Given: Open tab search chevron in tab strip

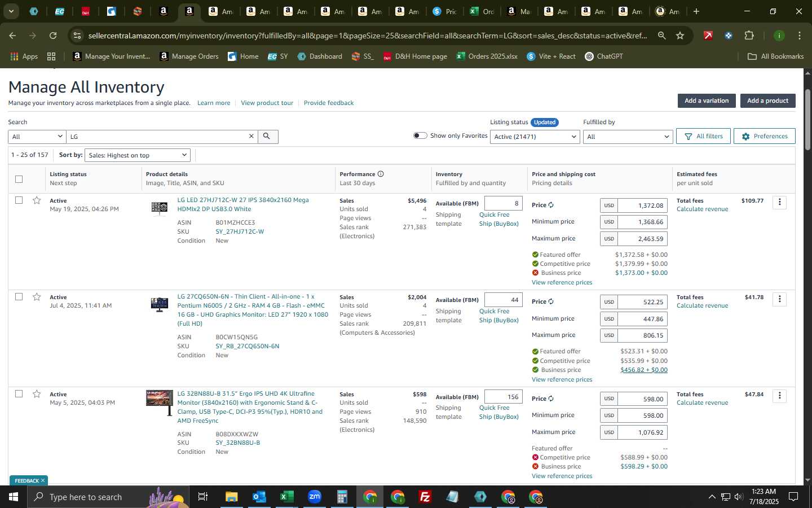Looking at the screenshot, I should pyautogui.click(x=11, y=11).
